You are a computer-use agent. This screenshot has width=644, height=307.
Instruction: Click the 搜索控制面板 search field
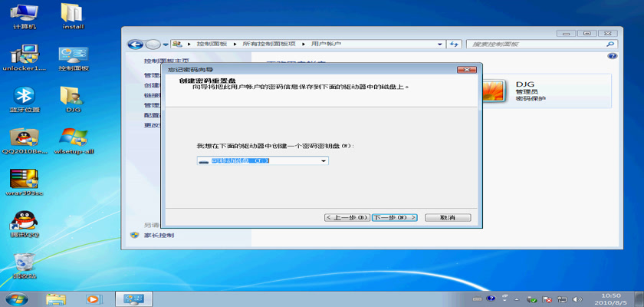pyautogui.click(x=537, y=45)
